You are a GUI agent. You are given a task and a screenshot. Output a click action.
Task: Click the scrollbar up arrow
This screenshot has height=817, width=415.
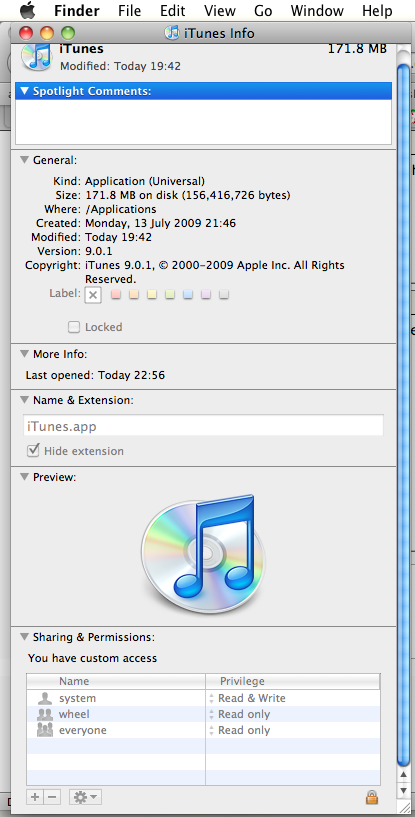point(404,775)
